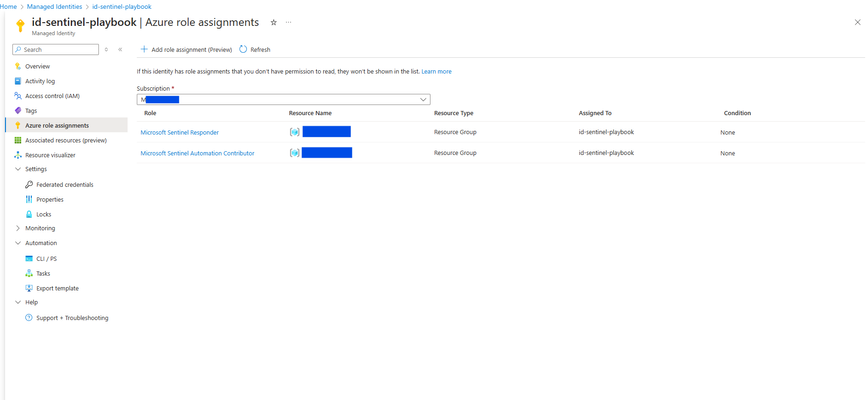Open Export template menu item
Screen dimensions: 866x400
(x=57, y=288)
